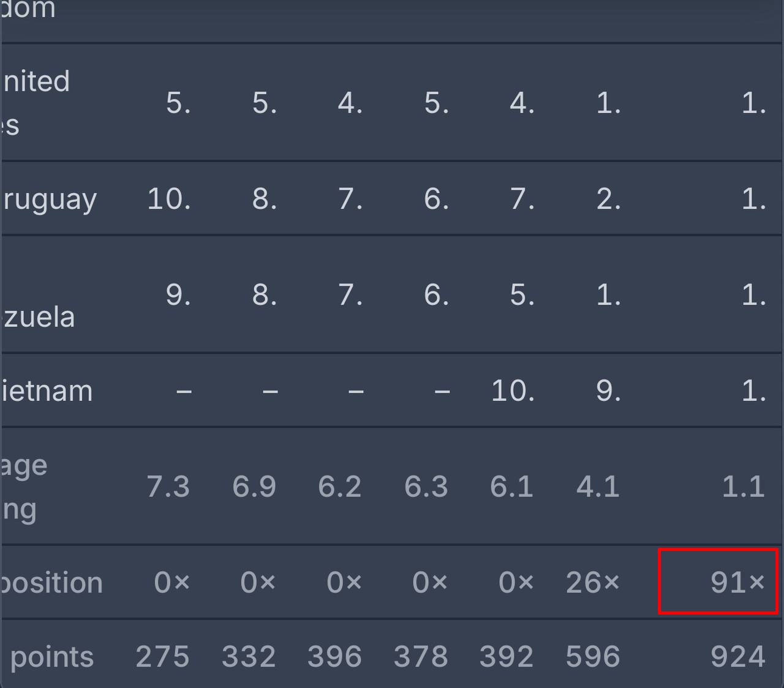Click Vietnam's 10. ranking cell

pos(513,391)
